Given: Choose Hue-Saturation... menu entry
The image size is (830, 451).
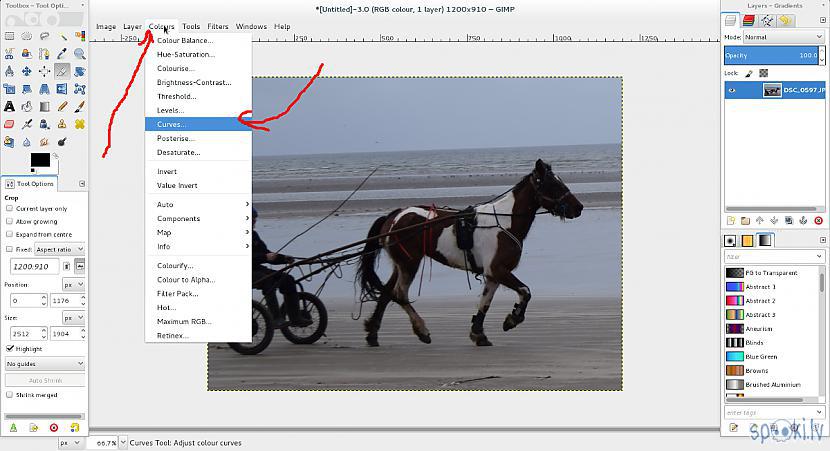Looking at the screenshot, I should pos(198,54).
